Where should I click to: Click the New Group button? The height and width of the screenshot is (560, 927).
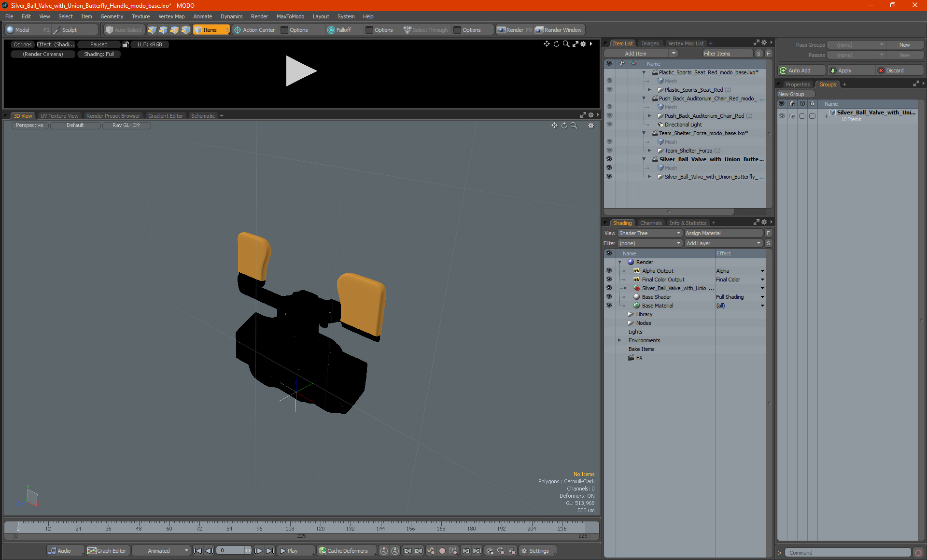pyautogui.click(x=796, y=94)
